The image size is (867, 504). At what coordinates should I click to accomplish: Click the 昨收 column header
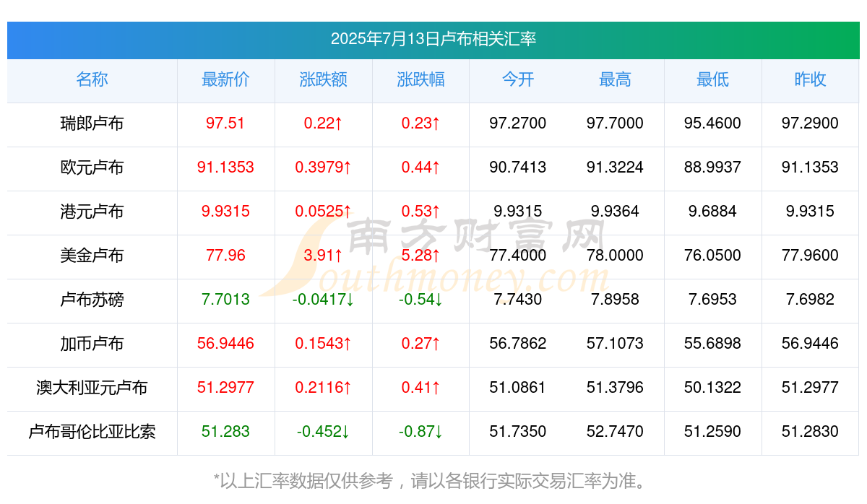click(810, 79)
